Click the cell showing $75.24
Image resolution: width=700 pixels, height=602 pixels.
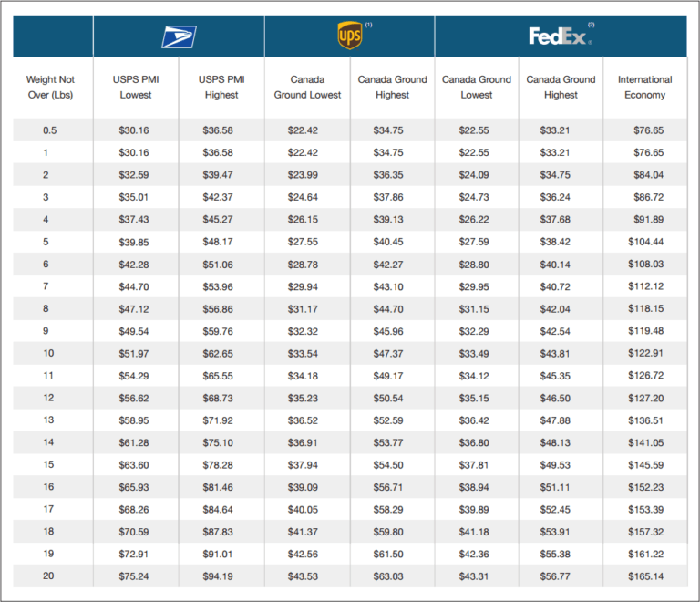pos(133,576)
